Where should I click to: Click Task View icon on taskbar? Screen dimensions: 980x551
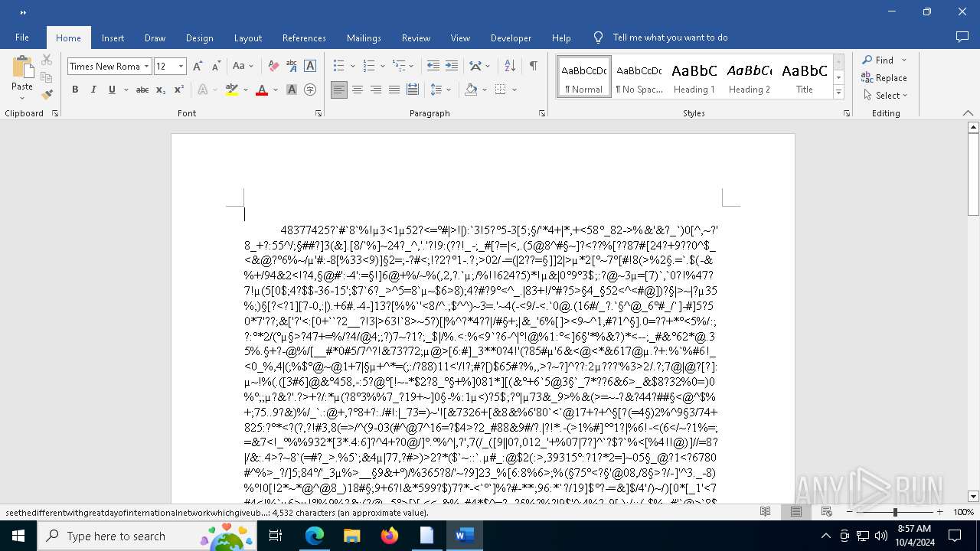[x=276, y=536]
